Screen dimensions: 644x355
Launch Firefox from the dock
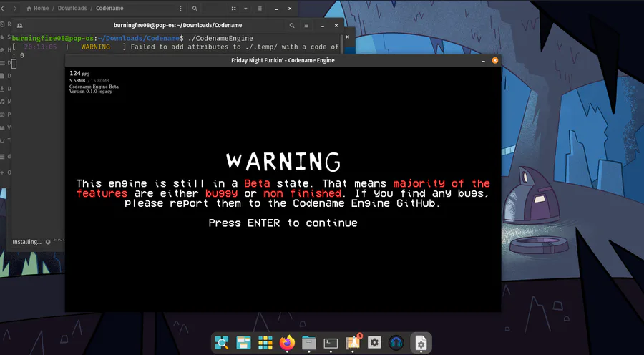(287, 342)
